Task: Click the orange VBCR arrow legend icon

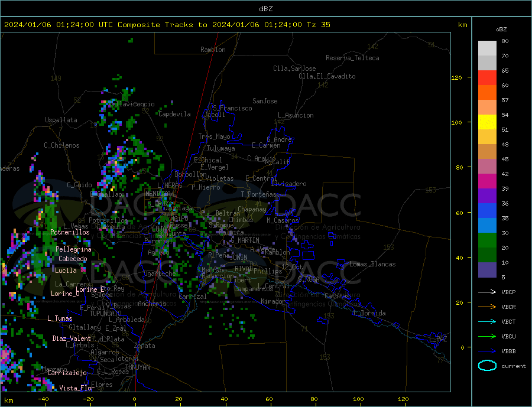Action: 487,307
